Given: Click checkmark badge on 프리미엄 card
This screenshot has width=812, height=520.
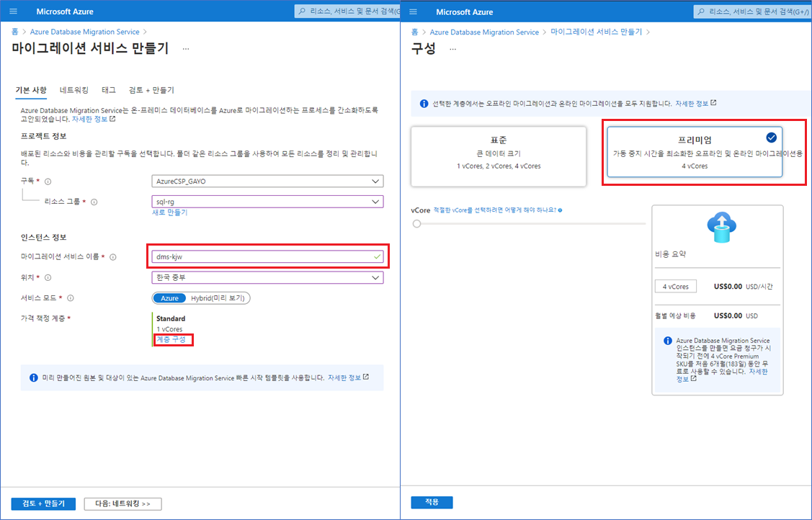Looking at the screenshot, I should (771, 137).
